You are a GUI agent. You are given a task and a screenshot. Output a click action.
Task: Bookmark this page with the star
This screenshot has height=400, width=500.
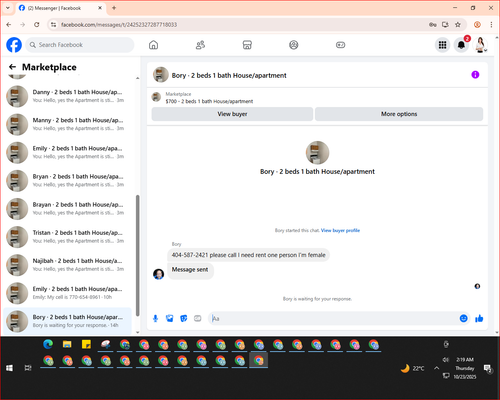(458, 25)
